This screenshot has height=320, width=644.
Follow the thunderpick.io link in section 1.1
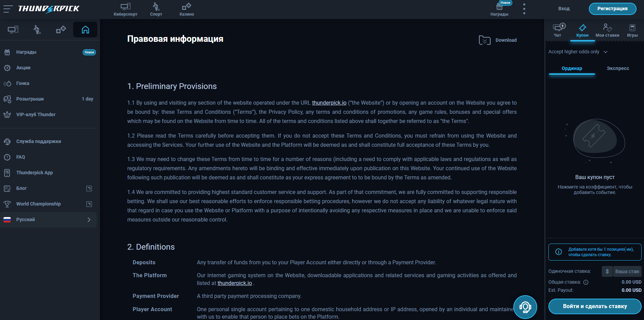329,103
